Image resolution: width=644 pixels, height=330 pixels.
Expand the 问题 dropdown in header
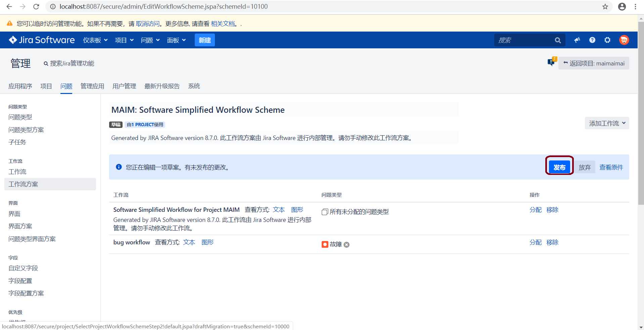point(150,40)
